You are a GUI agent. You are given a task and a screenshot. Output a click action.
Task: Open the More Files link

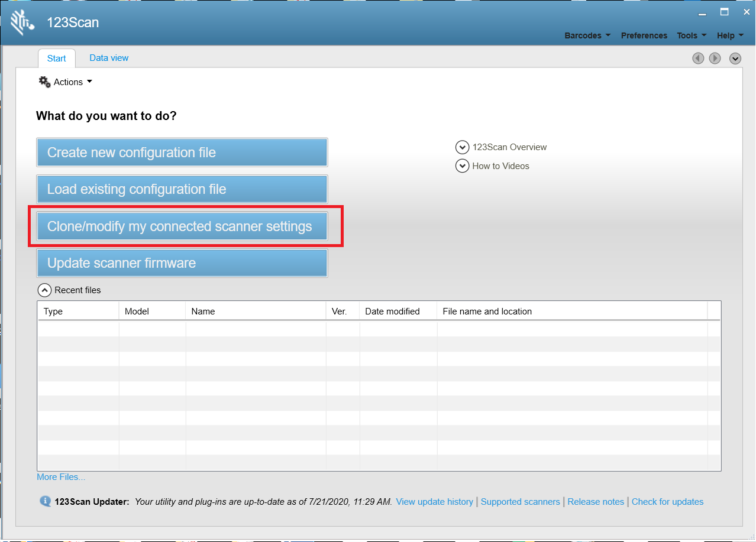[x=61, y=477]
